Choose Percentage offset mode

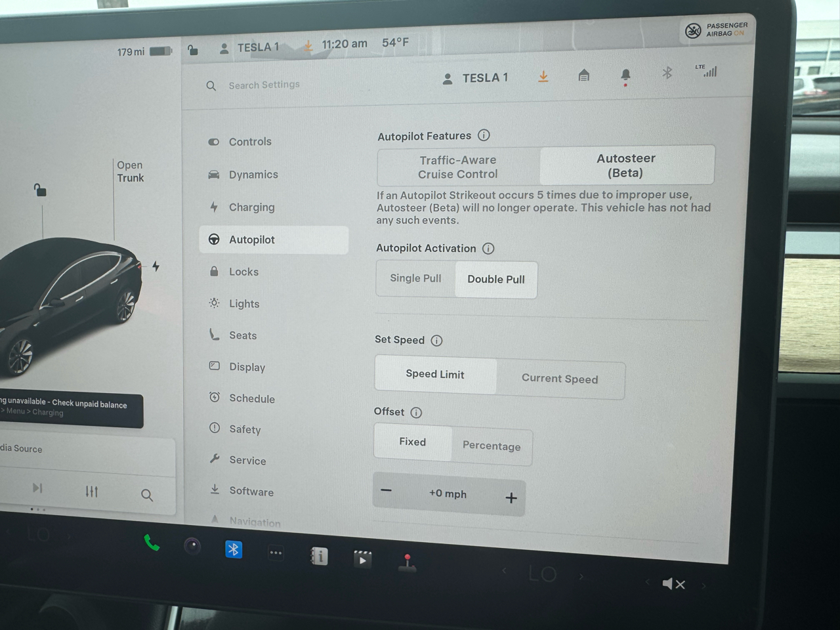click(x=492, y=446)
